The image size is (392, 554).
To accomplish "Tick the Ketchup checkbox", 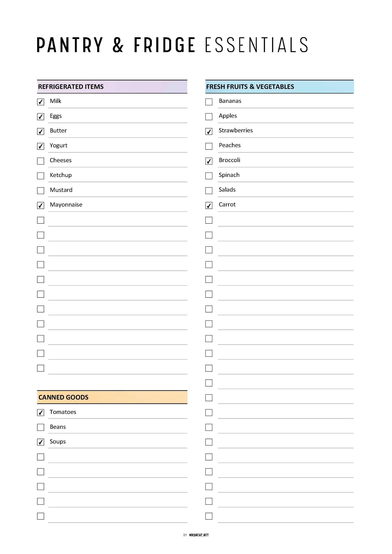I will pos(40,176).
